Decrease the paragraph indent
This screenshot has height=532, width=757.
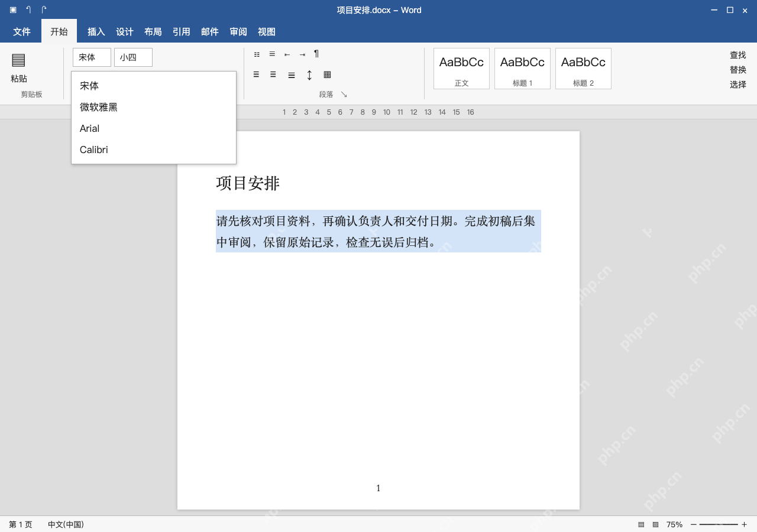[x=287, y=54]
